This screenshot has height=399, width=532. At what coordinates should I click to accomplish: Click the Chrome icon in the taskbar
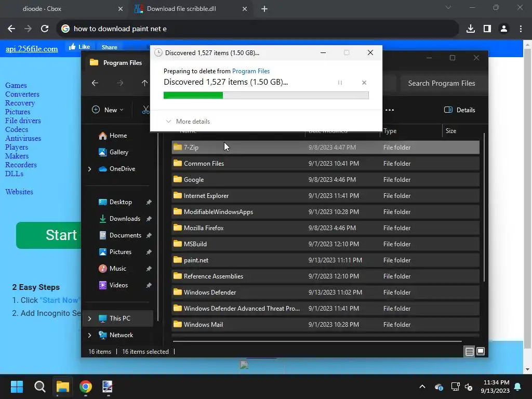tap(86, 387)
